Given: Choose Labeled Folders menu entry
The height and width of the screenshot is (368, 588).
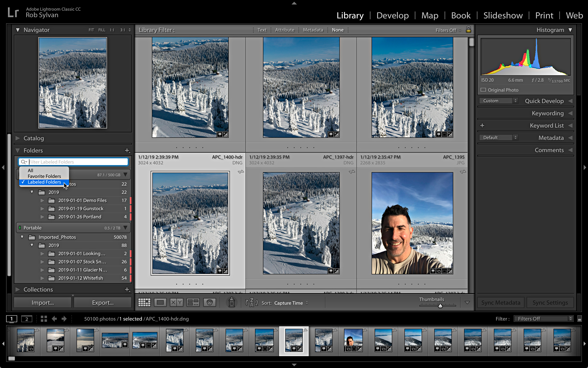Looking at the screenshot, I should pos(44,182).
